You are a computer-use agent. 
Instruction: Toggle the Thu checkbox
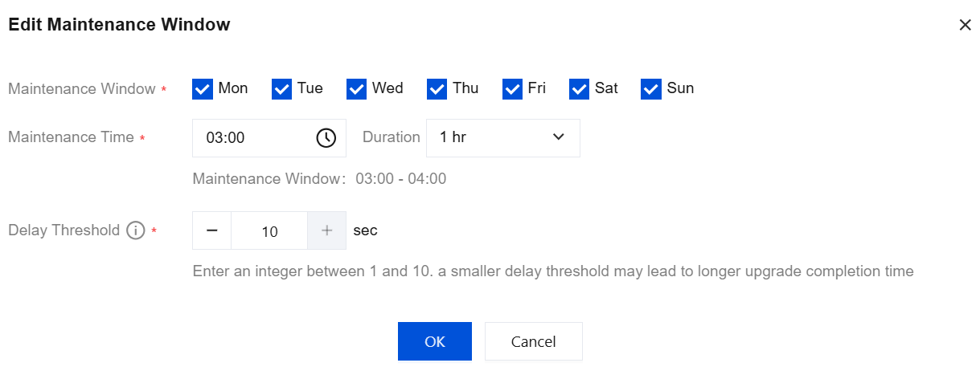(437, 89)
